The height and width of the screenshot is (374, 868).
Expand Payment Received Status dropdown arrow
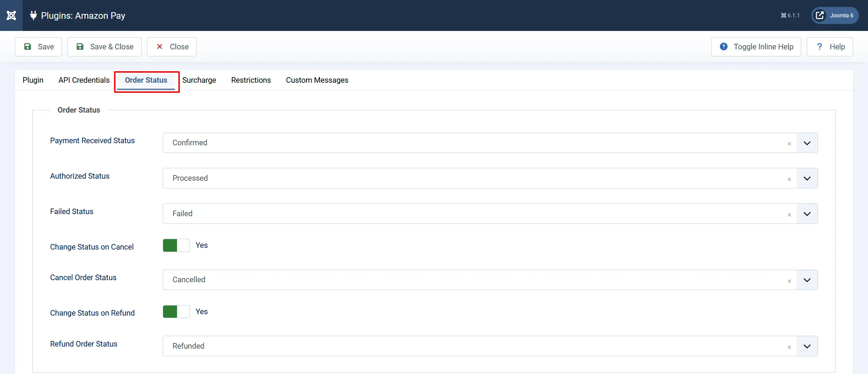pyautogui.click(x=807, y=143)
